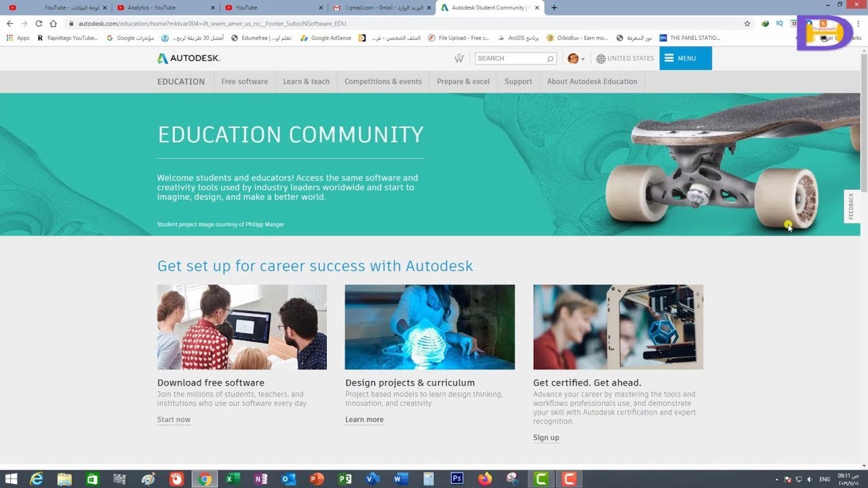The width and height of the screenshot is (868, 488).
Task: Click the globe UNITED STATES region selector
Action: (625, 58)
